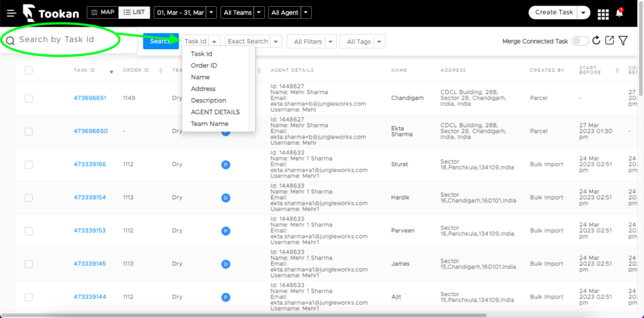Click the Create Task button
The height and width of the screenshot is (318, 644).
point(553,13)
